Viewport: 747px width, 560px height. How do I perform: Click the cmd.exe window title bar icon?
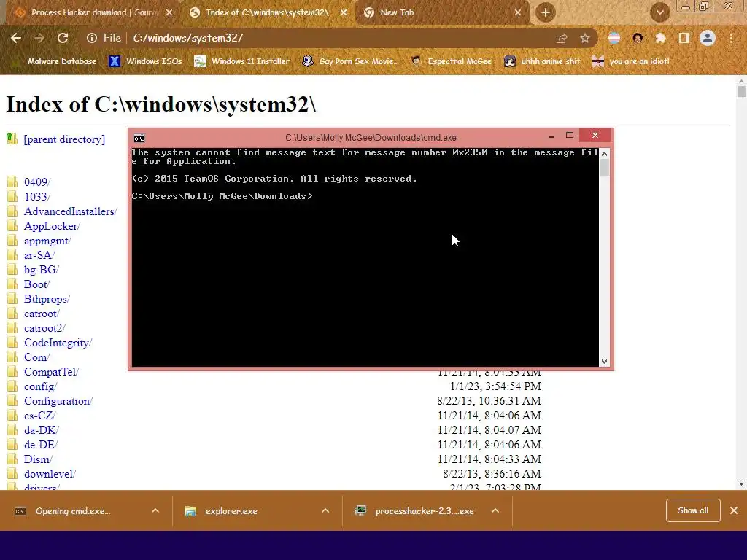tap(139, 139)
